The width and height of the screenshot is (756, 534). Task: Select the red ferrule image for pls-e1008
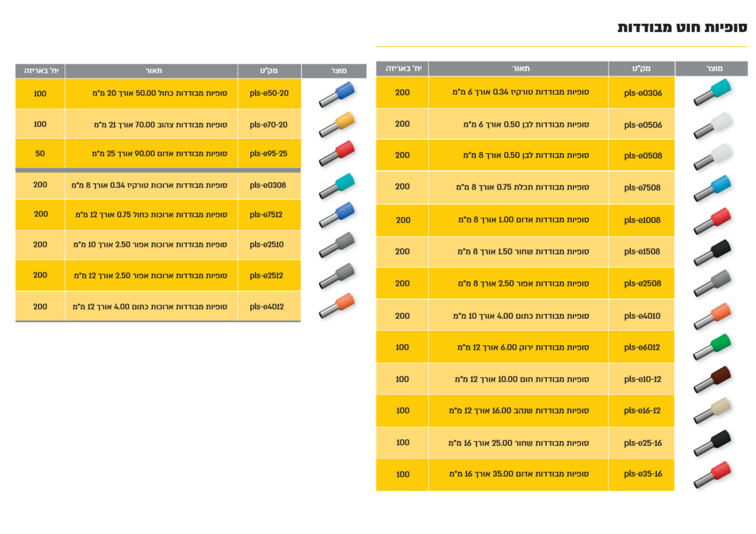coord(712,220)
